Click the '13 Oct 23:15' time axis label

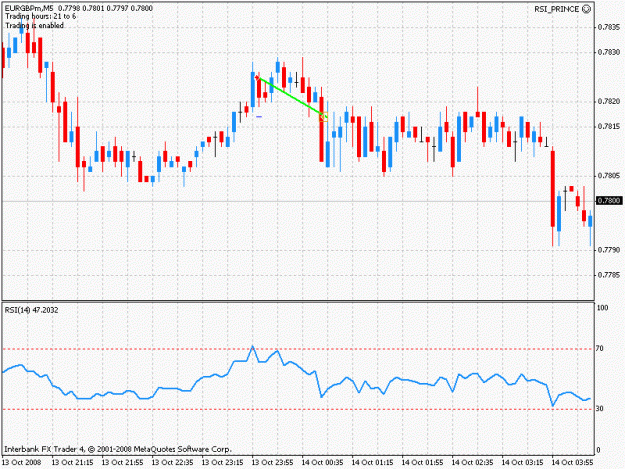point(222,463)
